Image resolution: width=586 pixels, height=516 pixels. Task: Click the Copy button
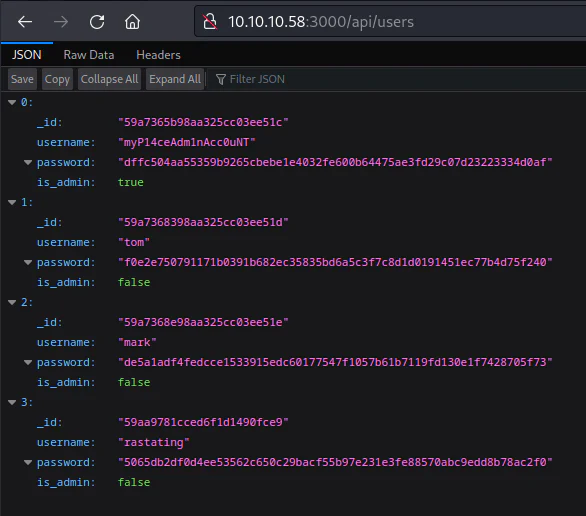(57, 79)
